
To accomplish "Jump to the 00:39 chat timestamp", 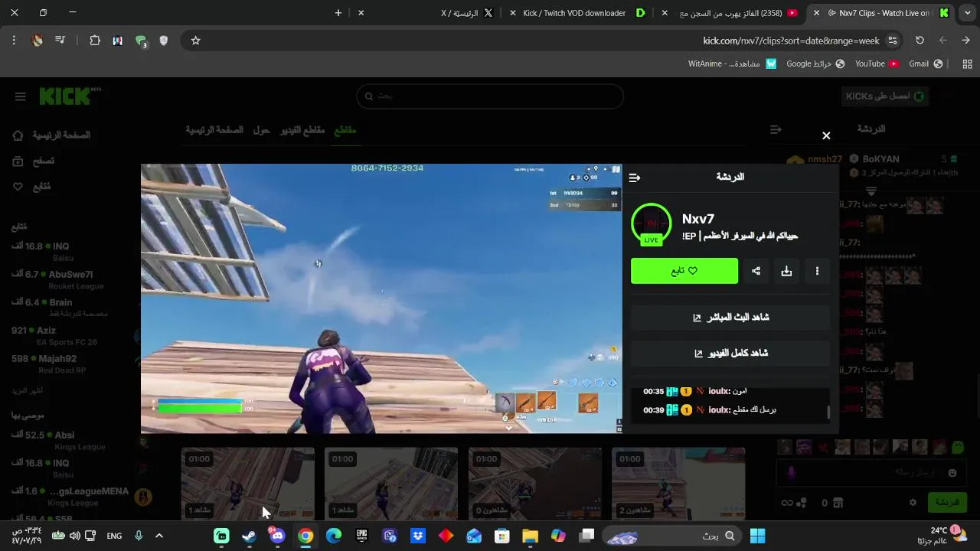I will (653, 410).
